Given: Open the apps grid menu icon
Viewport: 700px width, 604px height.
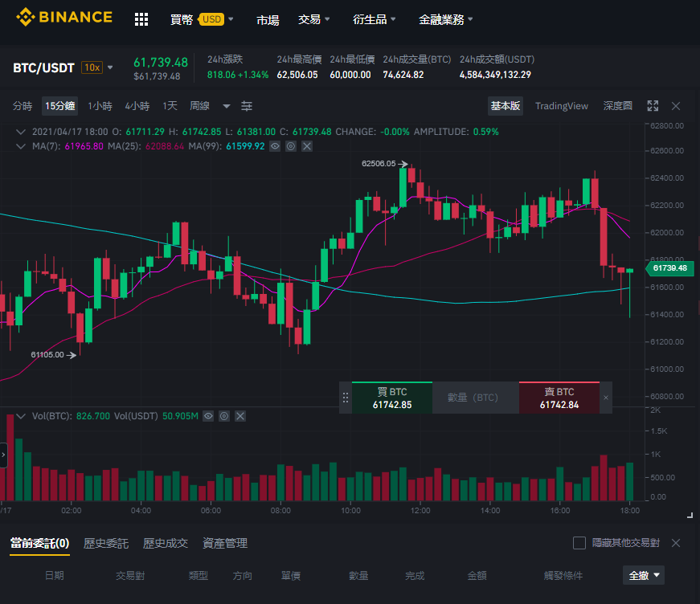Looking at the screenshot, I should (141, 19).
